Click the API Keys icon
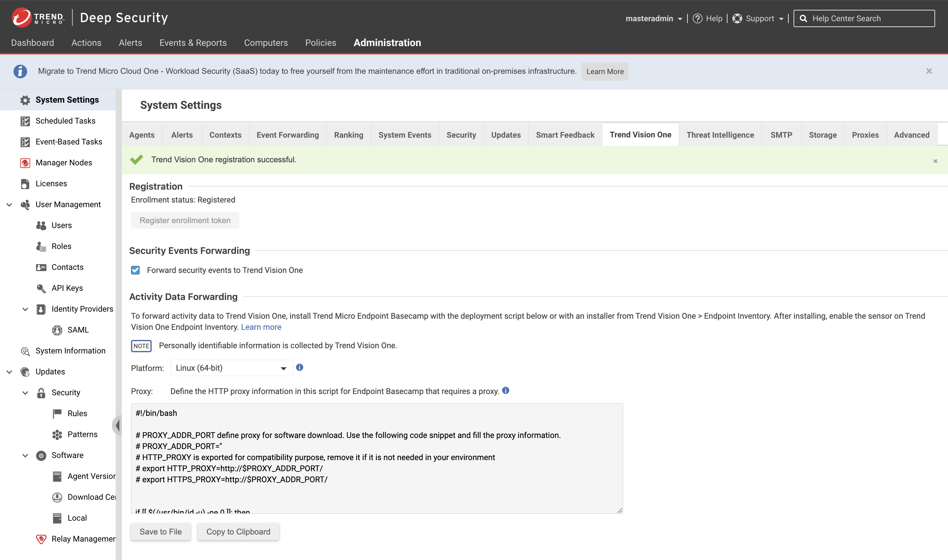This screenshot has width=948, height=560. click(41, 288)
